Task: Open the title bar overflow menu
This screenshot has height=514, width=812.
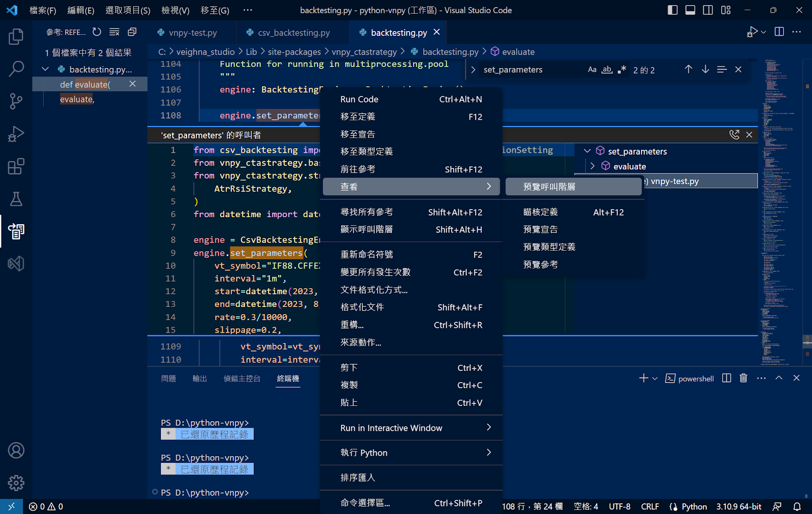Action: click(x=248, y=10)
